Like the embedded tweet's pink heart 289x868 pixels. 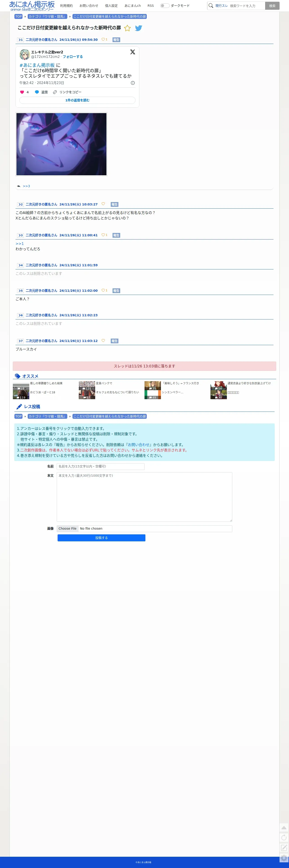click(x=22, y=92)
